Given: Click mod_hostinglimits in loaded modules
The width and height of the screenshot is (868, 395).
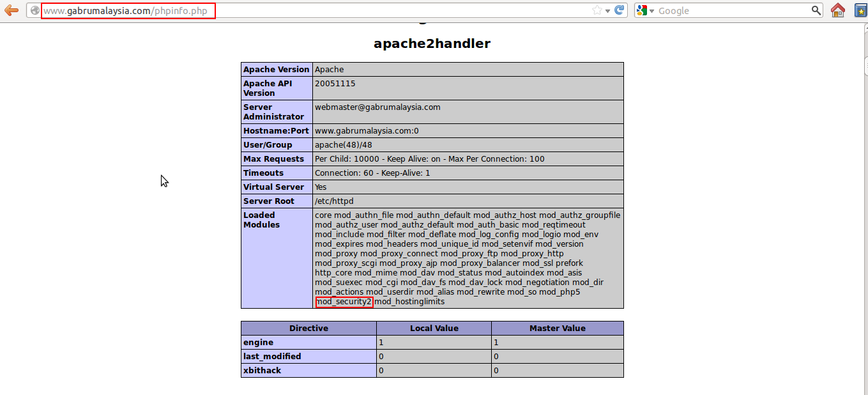Looking at the screenshot, I should tap(409, 302).
